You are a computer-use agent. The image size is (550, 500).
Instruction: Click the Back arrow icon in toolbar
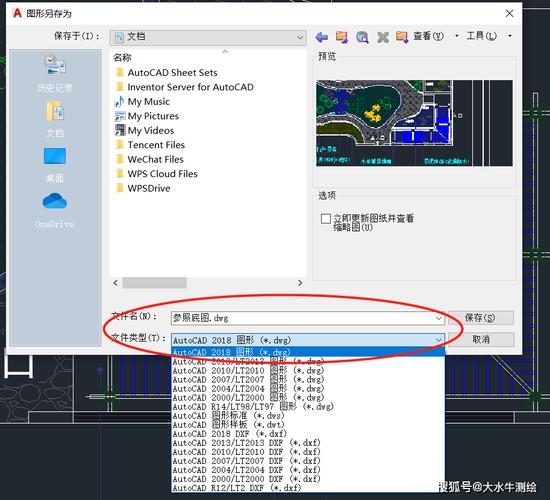(x=321, y=36)
